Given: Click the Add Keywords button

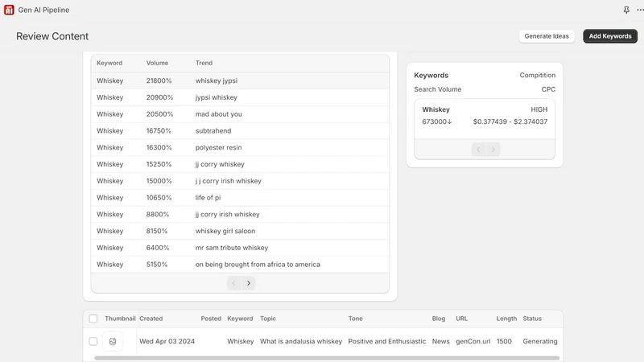Looking at the screenshot, I should (610, 36).
